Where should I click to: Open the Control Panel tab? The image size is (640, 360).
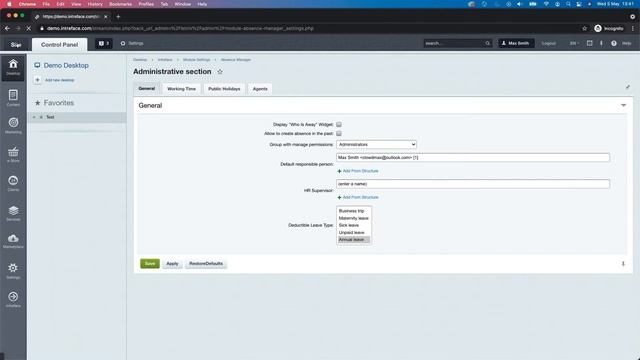[60, 44]
